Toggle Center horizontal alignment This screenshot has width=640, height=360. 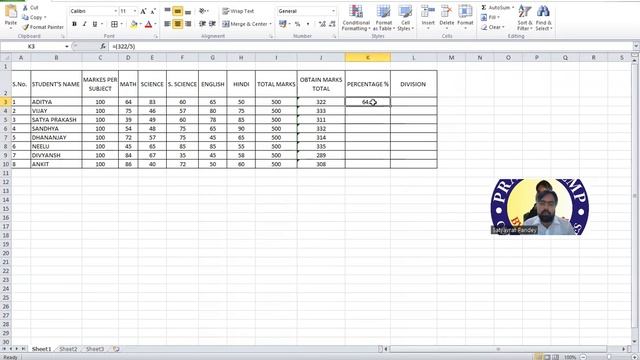[178, 24]
